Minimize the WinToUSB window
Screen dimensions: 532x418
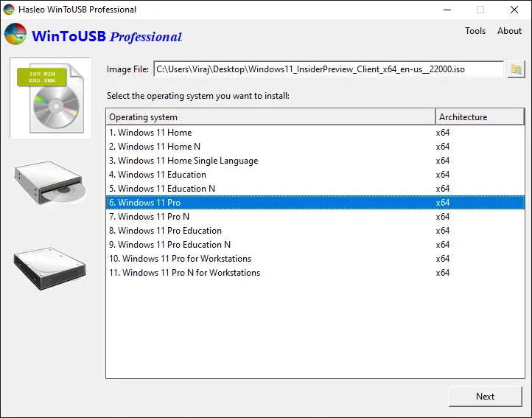447,10
